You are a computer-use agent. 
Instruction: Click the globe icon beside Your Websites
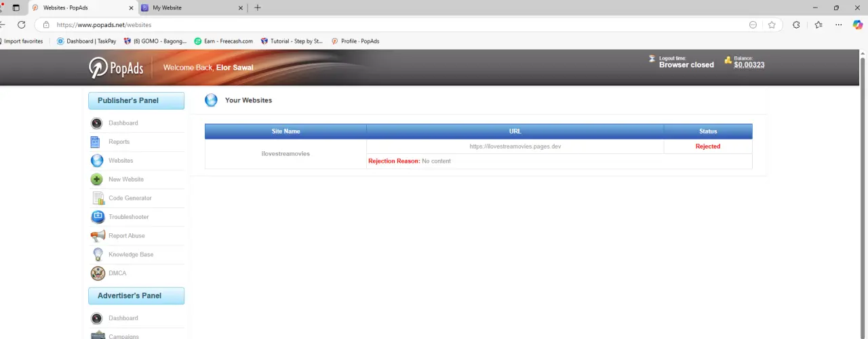pos(211,100)
